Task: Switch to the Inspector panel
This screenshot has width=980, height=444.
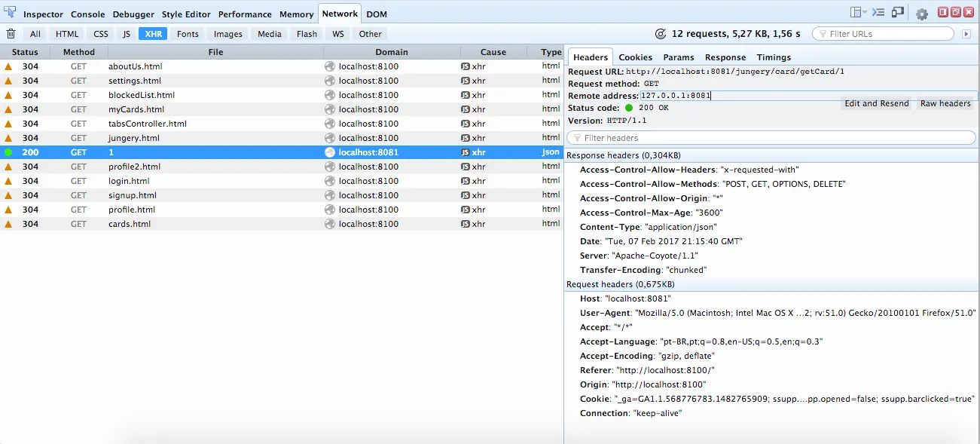Action: click(x=43, y=14)
